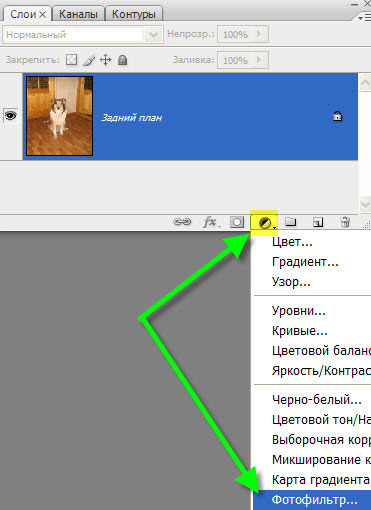
Task: Choose Цветовой тон adjustment entry
Action: point(321,419)
